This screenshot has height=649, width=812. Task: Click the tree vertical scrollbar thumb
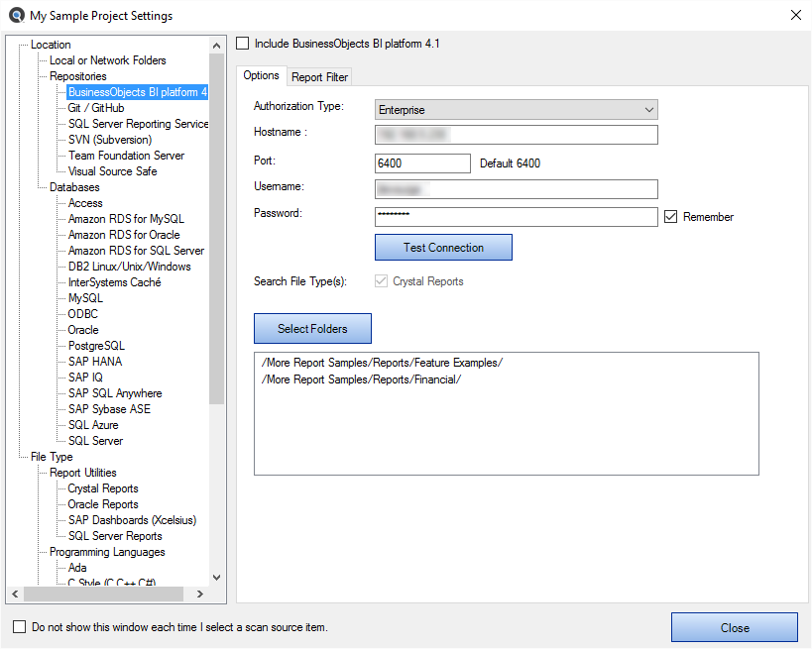216,228
